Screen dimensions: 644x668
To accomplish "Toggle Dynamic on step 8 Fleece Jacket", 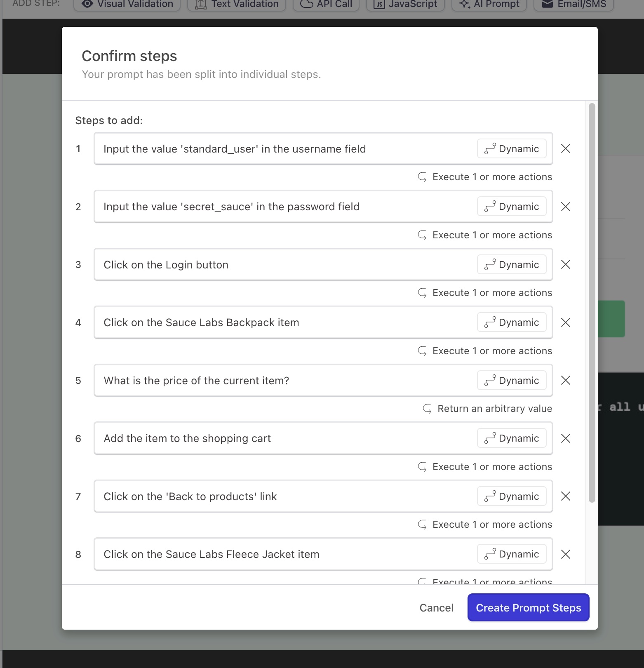I will click(x=512, y=554).
